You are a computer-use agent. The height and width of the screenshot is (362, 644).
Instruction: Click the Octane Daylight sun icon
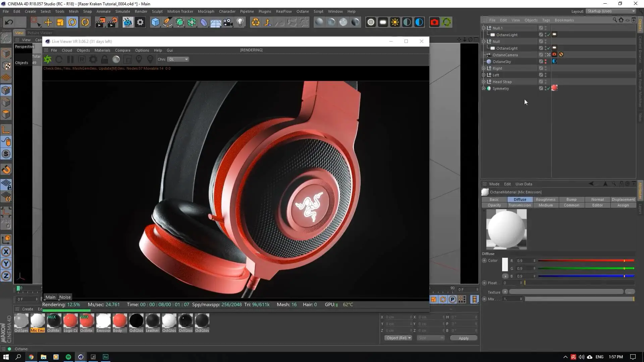(x=395, y=22)
